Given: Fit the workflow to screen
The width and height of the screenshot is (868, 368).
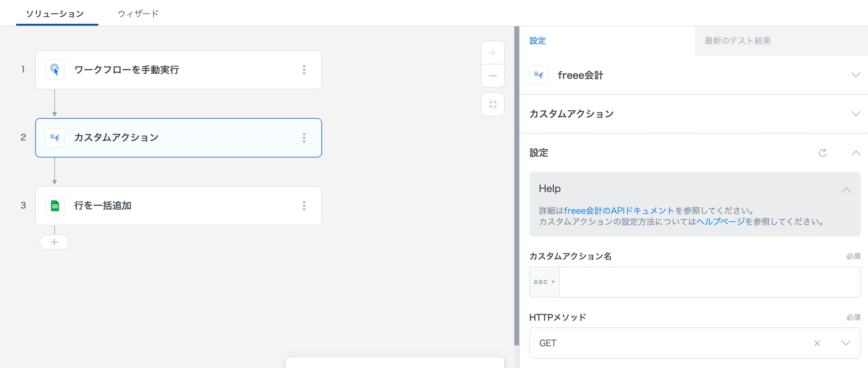Looking at the screenshot, I should click(492, 104).
